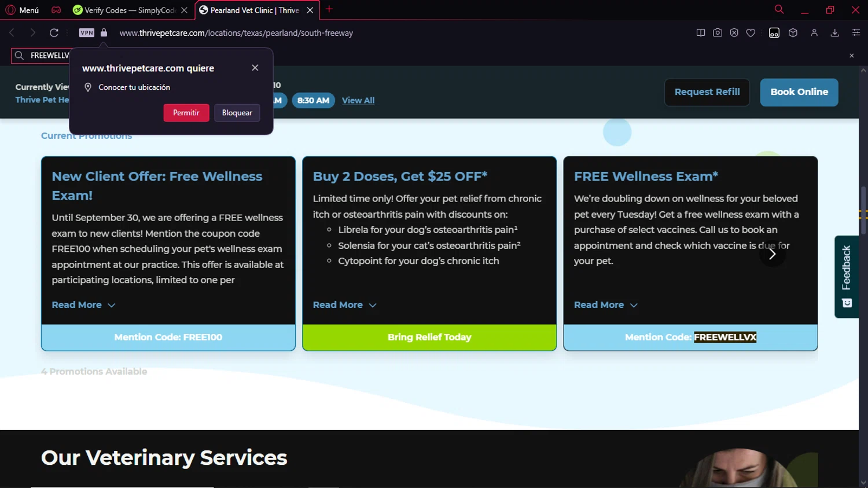
Task: Open reader mode book icon
Action: [701, 33]
